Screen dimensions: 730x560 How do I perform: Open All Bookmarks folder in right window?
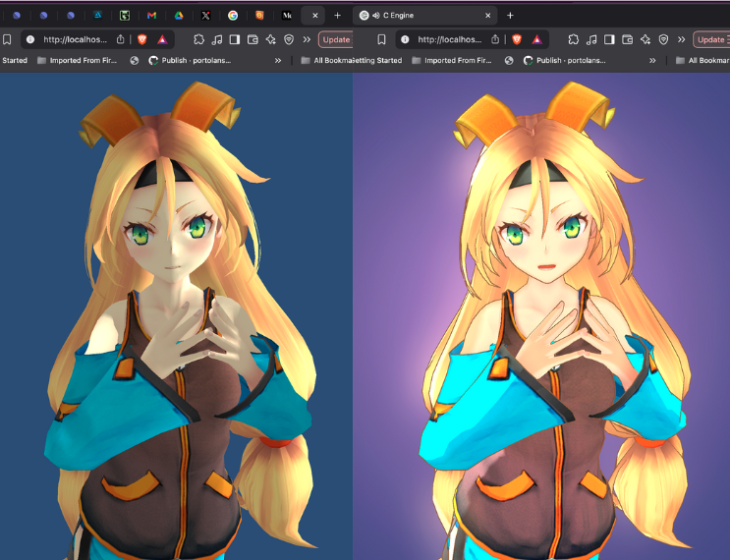pyautogui.click(x=702, y=61)
